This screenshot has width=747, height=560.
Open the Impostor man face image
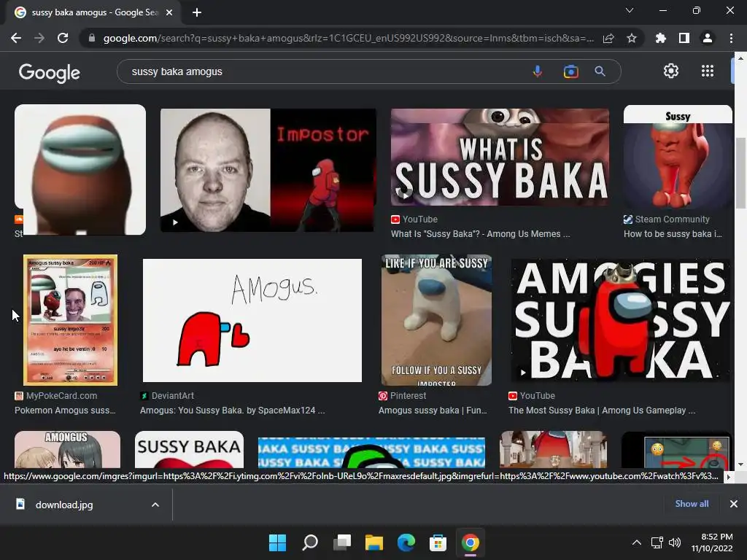[x=267, y=170]
